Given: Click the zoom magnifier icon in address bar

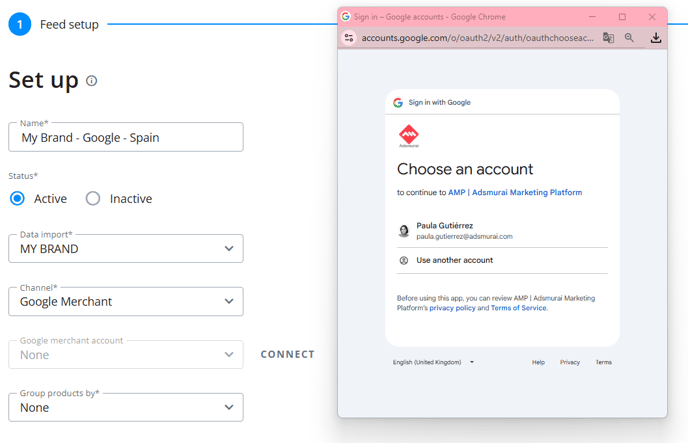Looking at the screenshot, I should point(629,38).
